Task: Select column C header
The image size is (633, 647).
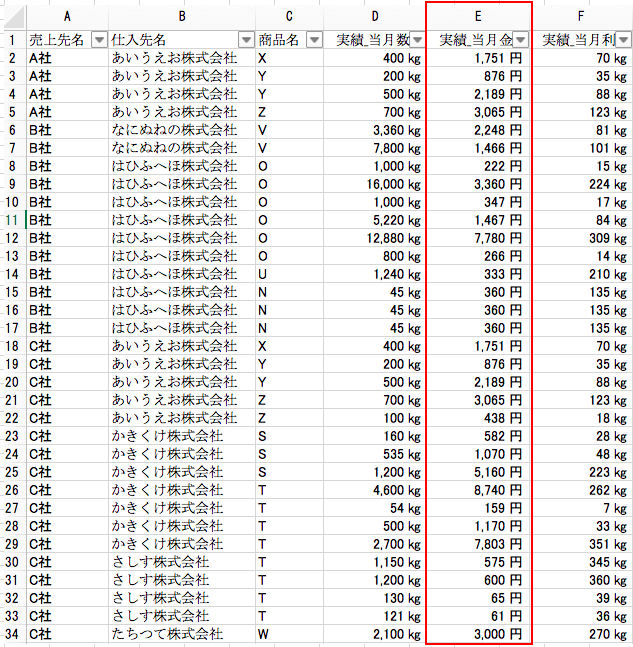Action: coord(289,17)
